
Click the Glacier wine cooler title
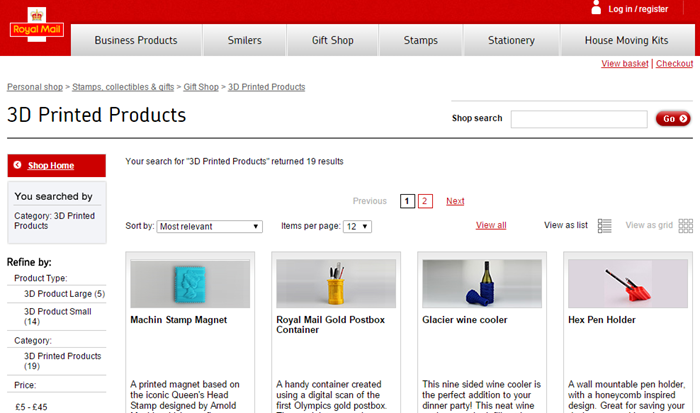tap(465, 320)
